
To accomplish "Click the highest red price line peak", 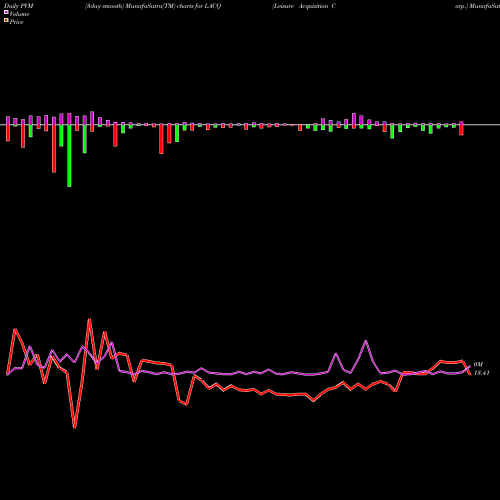I will pyautogui.click(x=89, y=319).
